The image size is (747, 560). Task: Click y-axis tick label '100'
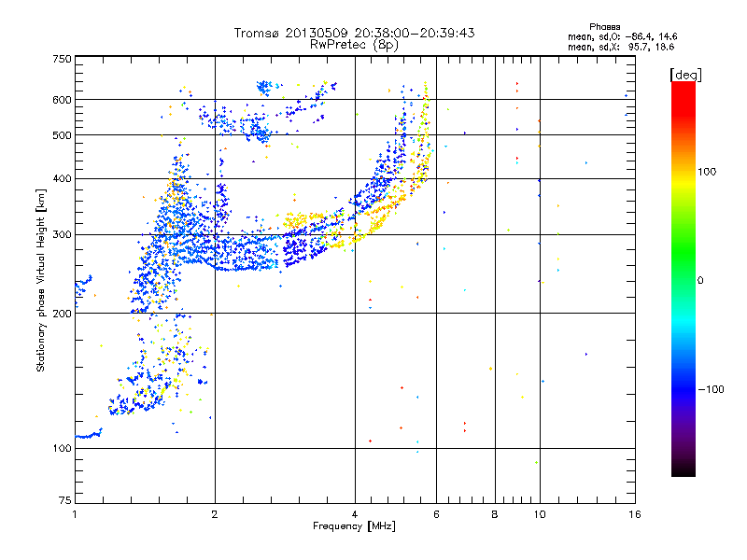pyautogui.click(x=62, y=448)
